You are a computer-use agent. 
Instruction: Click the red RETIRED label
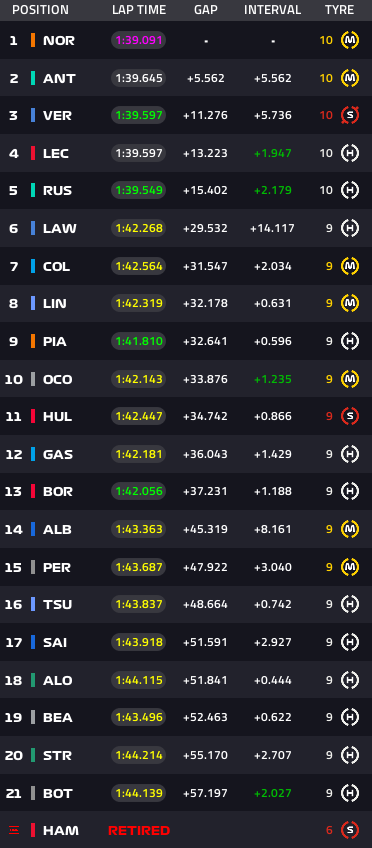coord(139,830)
